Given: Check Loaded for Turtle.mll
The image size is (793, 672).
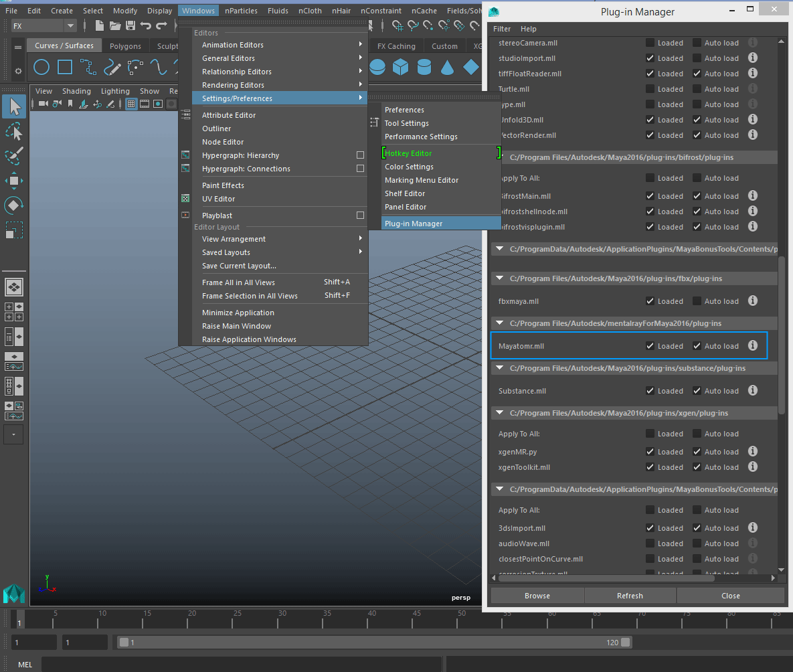Looking at the screenshot, I should 650,89.
